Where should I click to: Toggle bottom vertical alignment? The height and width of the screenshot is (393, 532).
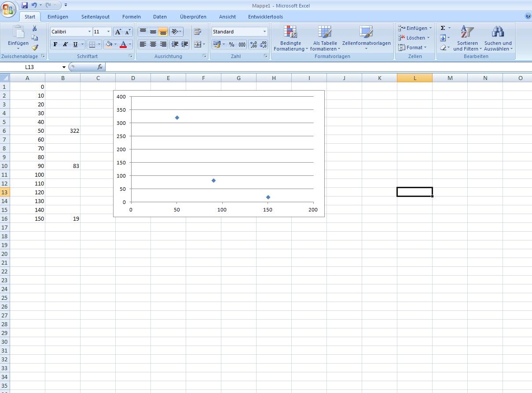[x=163, y=32]
